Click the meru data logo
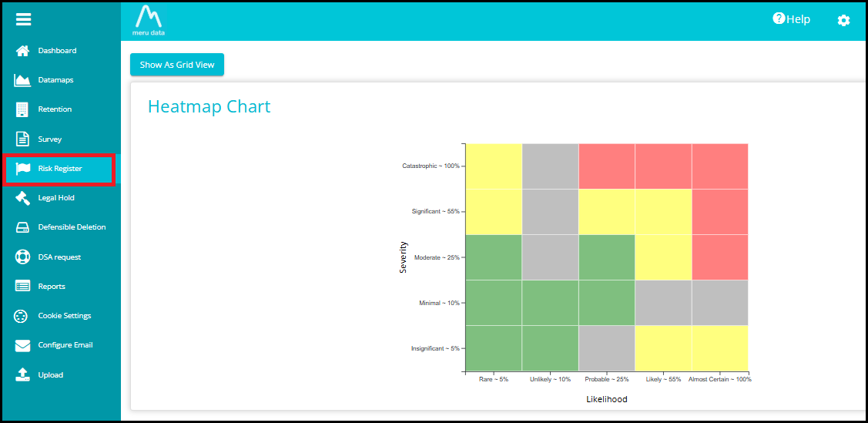 click(x=149, y=21)
